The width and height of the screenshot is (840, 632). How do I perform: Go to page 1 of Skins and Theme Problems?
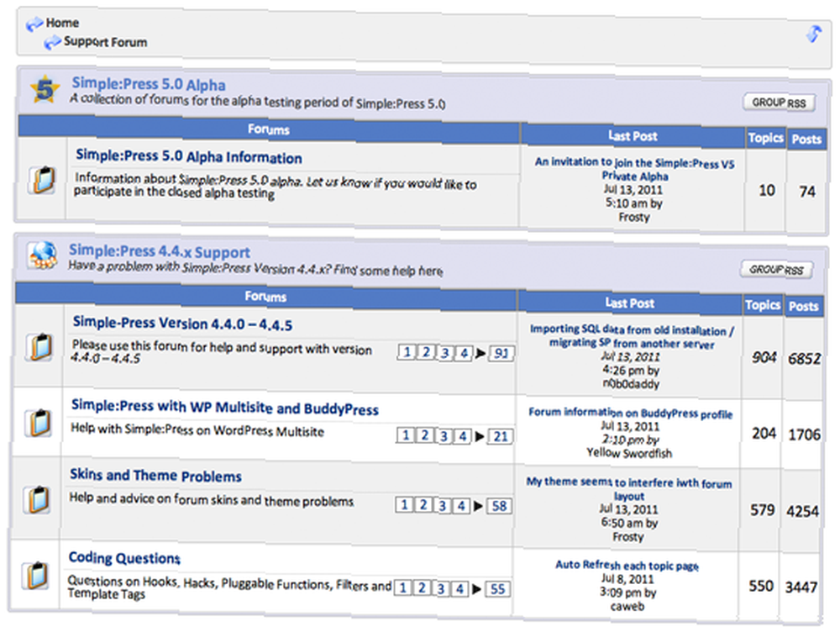pos(405,505)
